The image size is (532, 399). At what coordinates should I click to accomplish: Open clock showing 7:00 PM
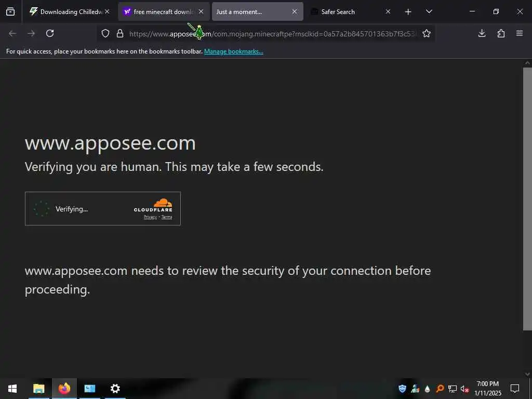click(487, 389)
